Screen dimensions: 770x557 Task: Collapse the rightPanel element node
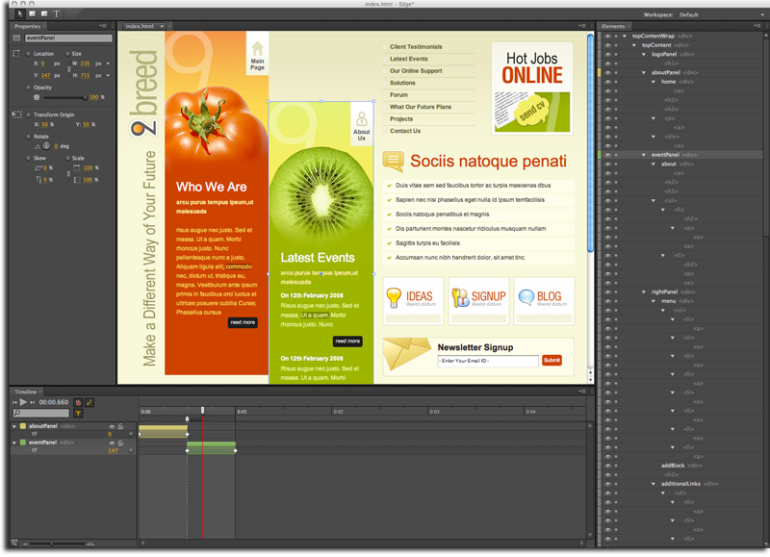(x=645, y=291)
